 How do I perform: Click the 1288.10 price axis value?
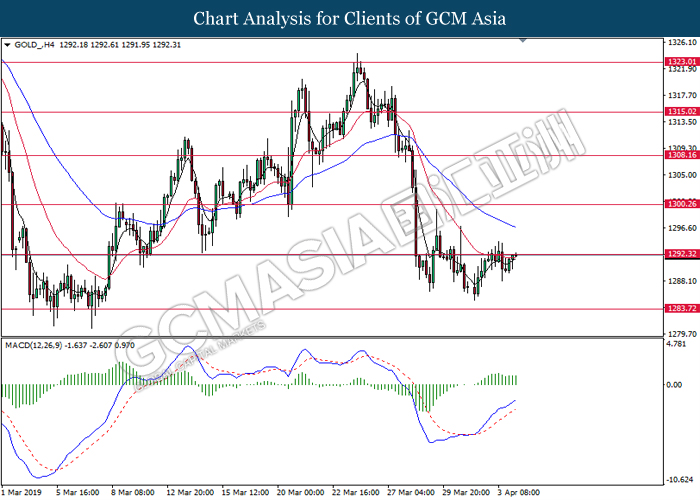point(682,281)
